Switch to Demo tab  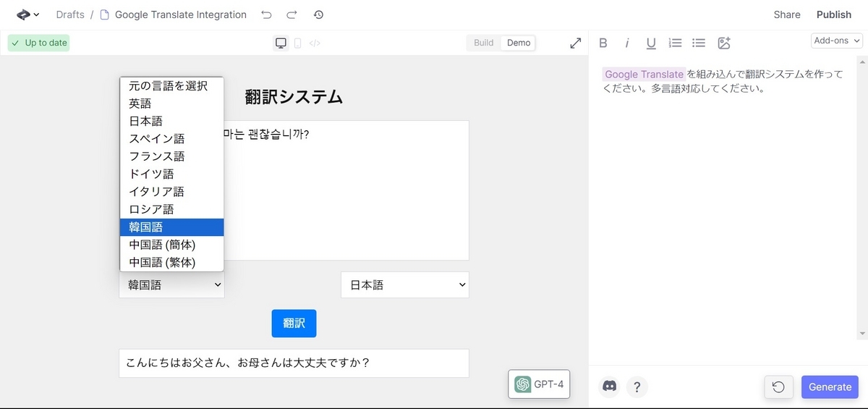[x=519, y=43]
